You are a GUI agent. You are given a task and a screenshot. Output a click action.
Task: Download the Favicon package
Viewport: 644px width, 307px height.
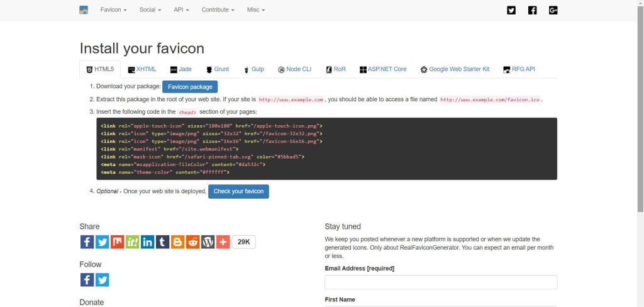[190, 87]
